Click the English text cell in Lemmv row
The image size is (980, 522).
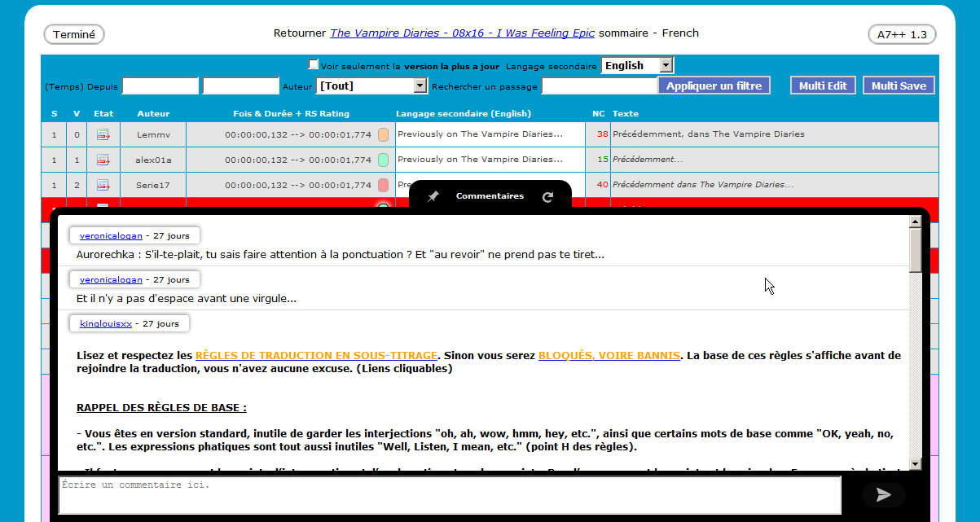490,134
